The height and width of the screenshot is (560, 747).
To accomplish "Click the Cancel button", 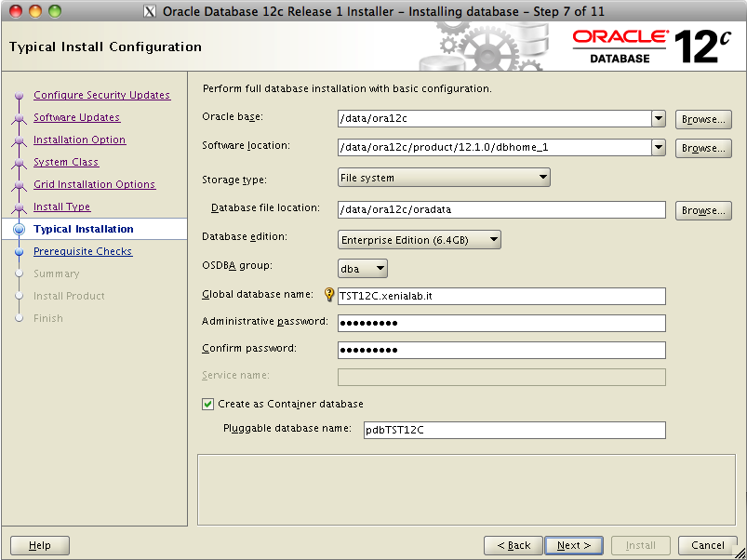I will [707, 545].
